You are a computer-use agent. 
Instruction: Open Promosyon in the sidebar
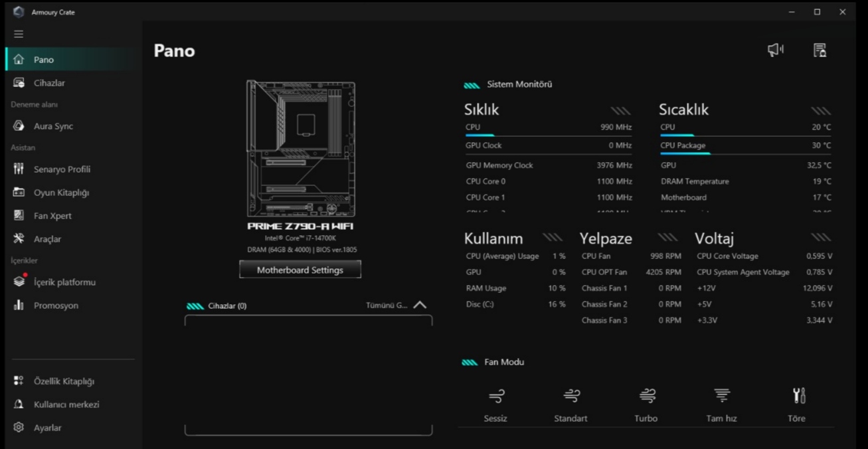pyautogui.click(x=73, y=305)
